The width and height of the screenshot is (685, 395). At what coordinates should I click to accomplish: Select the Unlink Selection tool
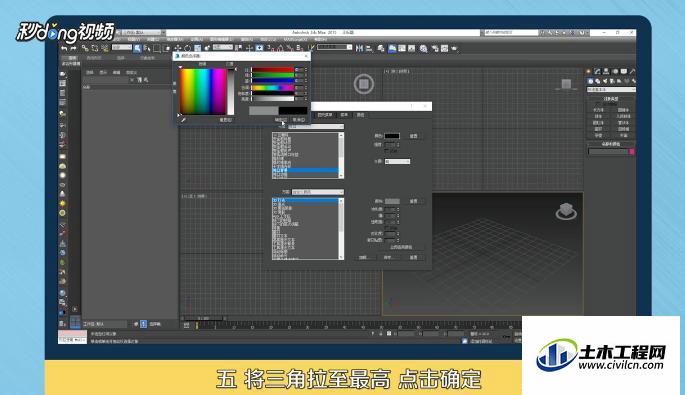[x=95, y=48]
